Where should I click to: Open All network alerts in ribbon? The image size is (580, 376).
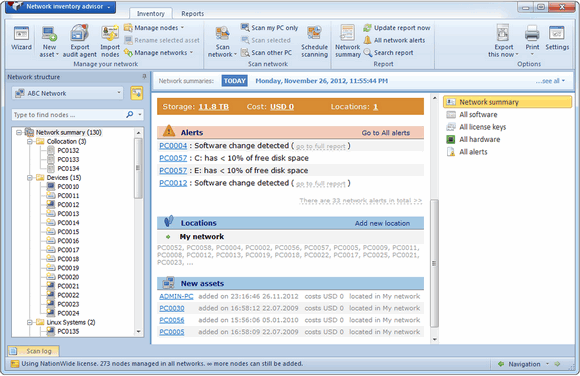coord(394,40)
